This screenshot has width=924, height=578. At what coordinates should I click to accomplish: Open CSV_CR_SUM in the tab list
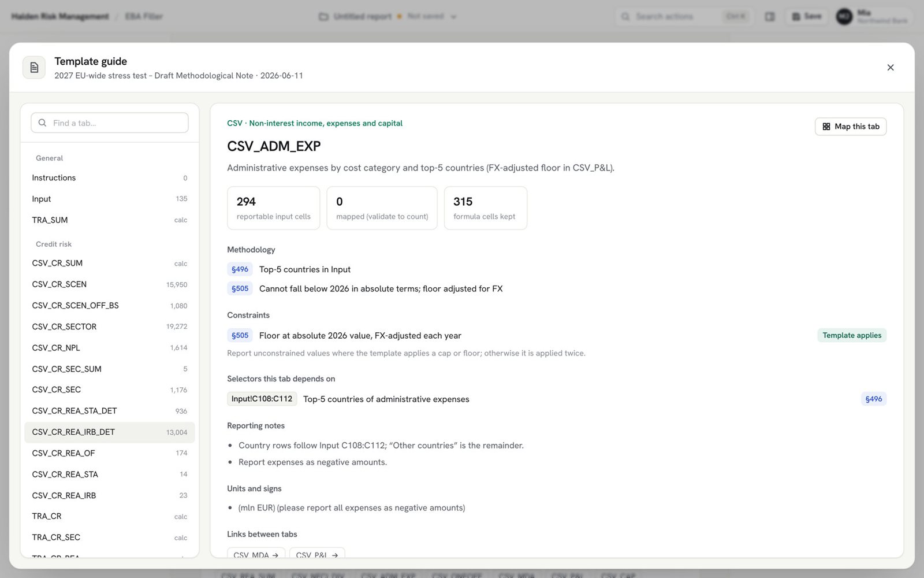click(110, 263)
